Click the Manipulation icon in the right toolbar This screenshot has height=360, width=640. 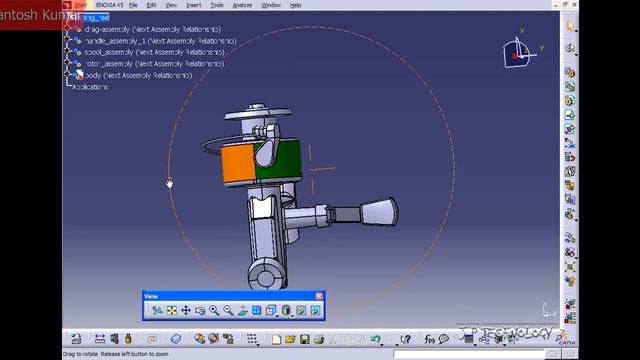[x=570, y=238]
